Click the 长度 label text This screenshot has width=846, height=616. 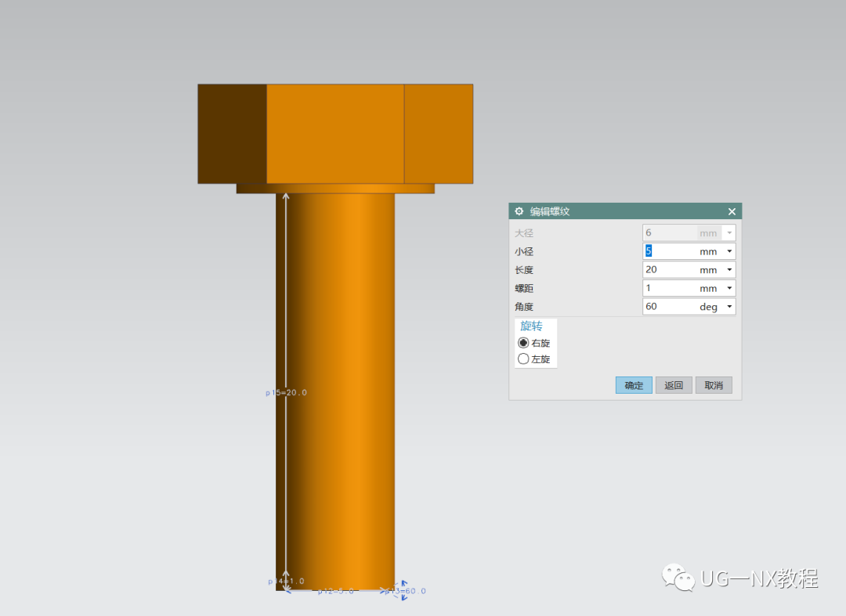pos(524,270)
